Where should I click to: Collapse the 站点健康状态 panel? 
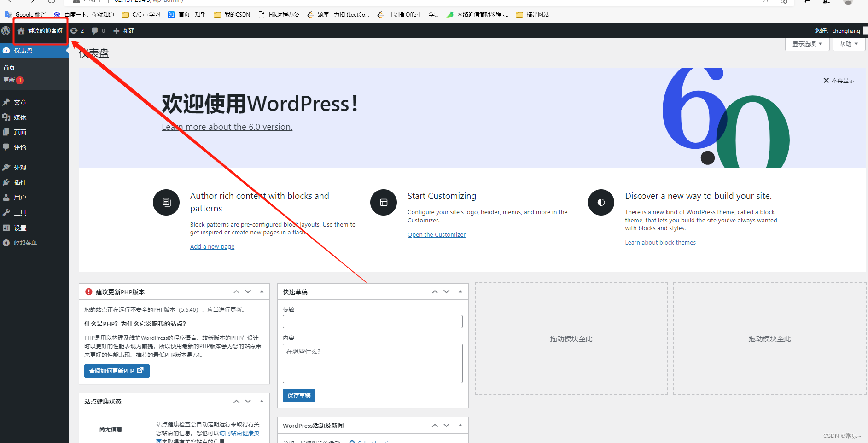click(x=262, y=402)
